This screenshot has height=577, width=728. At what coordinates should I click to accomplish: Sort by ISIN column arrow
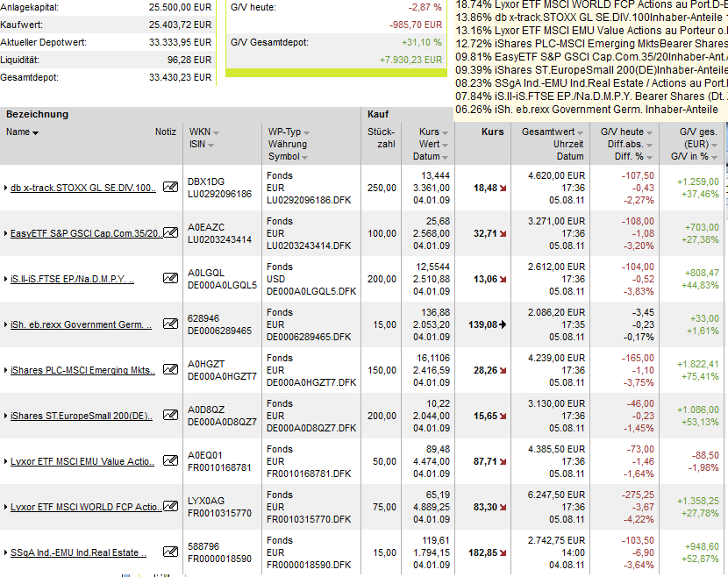click(x=211, y=146)
